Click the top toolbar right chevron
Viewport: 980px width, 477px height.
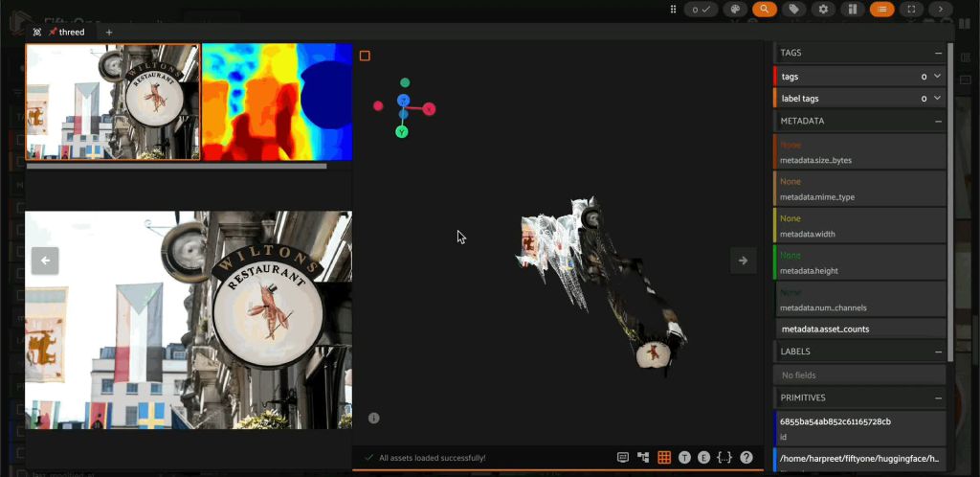click(x=941, y=9)
